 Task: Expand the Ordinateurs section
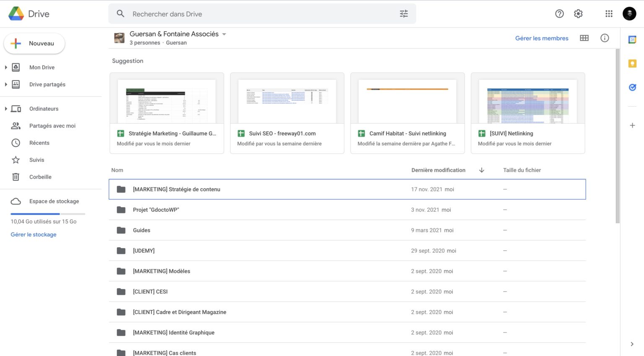pyautogui.click(x=5, y=109)
